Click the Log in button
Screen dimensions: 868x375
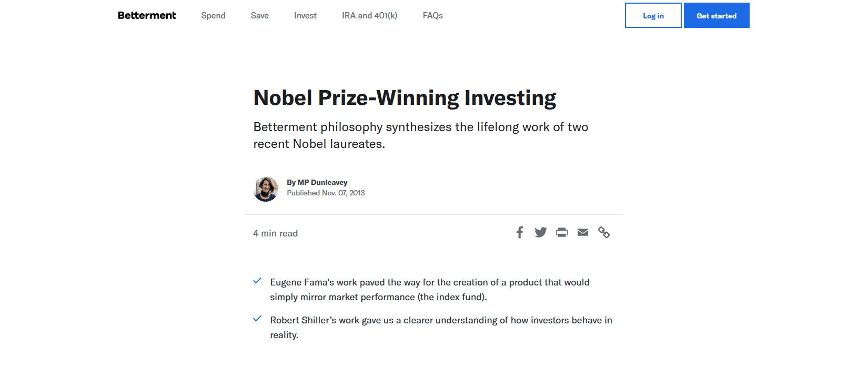coord(653,15)
